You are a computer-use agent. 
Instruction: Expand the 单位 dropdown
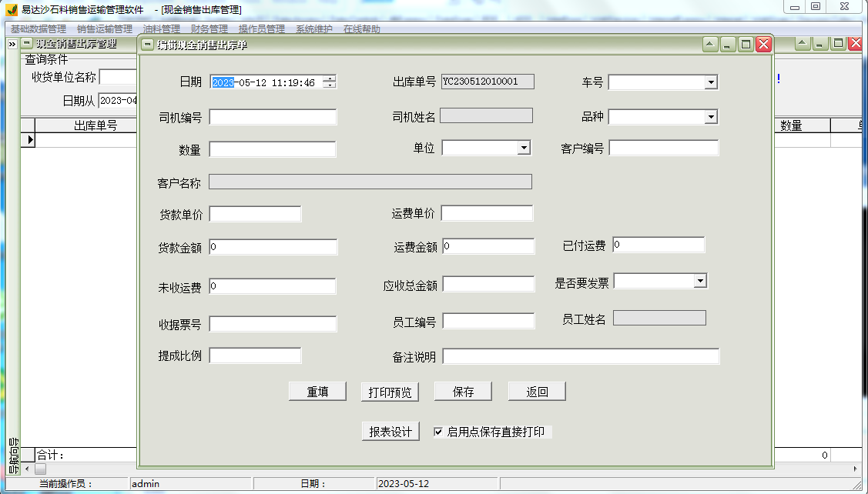[524, 148]
